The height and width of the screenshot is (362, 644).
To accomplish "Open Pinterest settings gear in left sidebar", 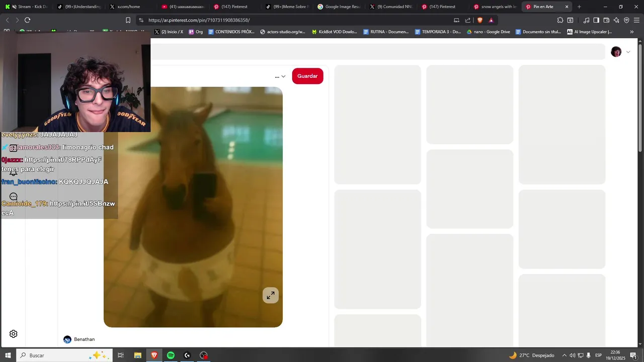I will 14,334.
